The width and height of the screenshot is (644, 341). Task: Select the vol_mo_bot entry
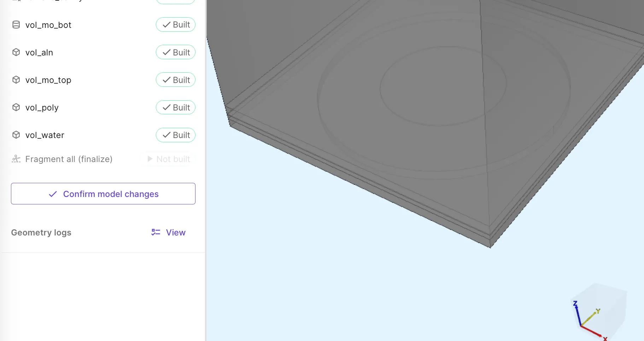point(48,25)
